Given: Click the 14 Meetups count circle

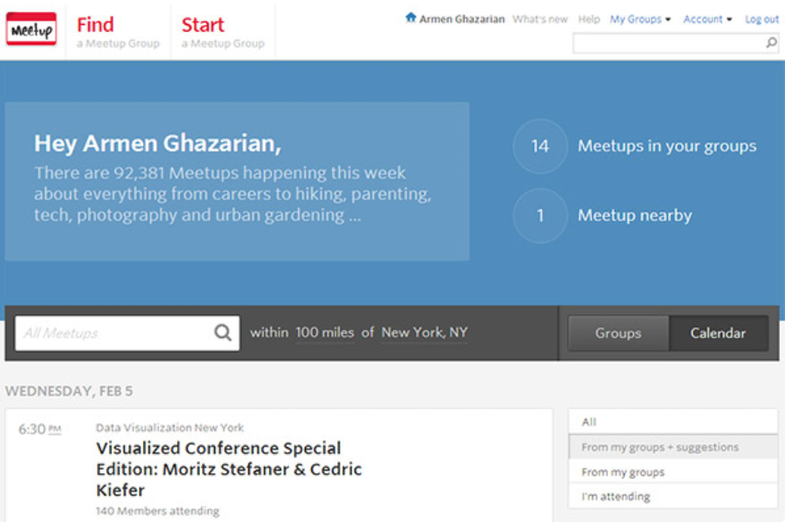Looking at the screenshot, I should click(x=540, y=146).
